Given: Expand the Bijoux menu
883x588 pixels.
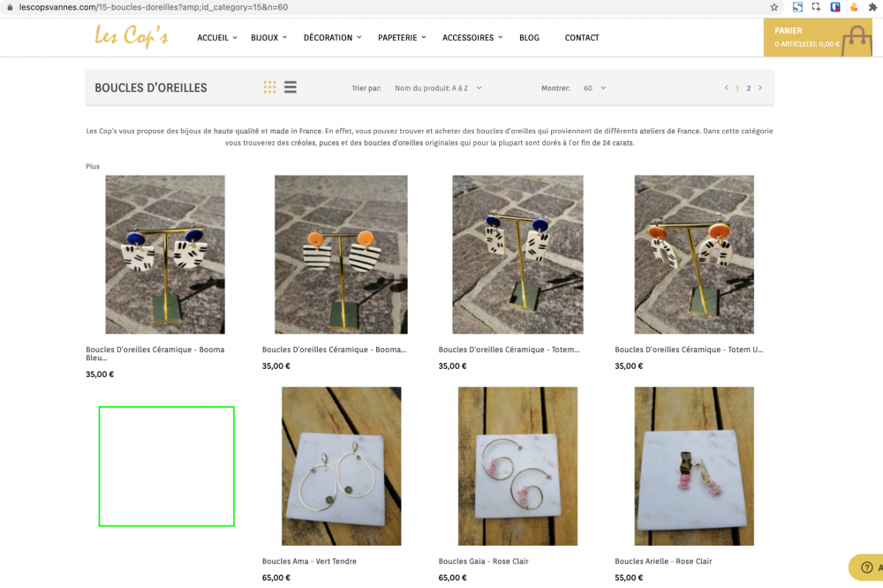Looking at the screenshot, I should click(268, 38).
